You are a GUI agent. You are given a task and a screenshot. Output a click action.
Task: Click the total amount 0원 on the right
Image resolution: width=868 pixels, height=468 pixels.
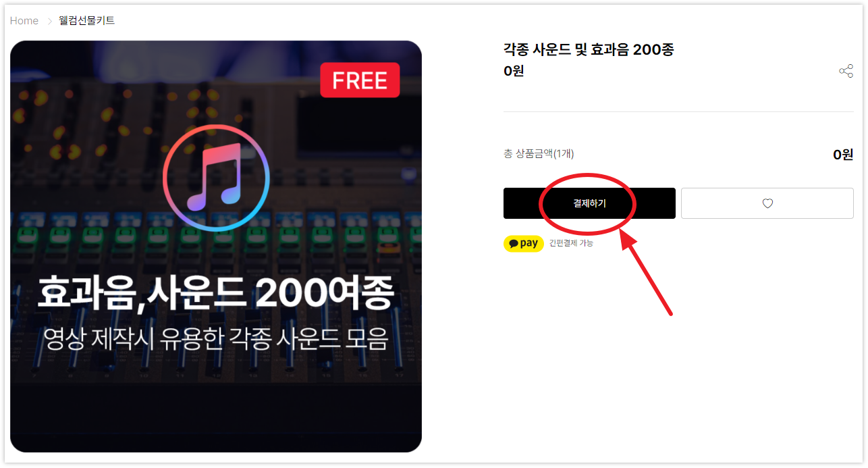(843, 155)
